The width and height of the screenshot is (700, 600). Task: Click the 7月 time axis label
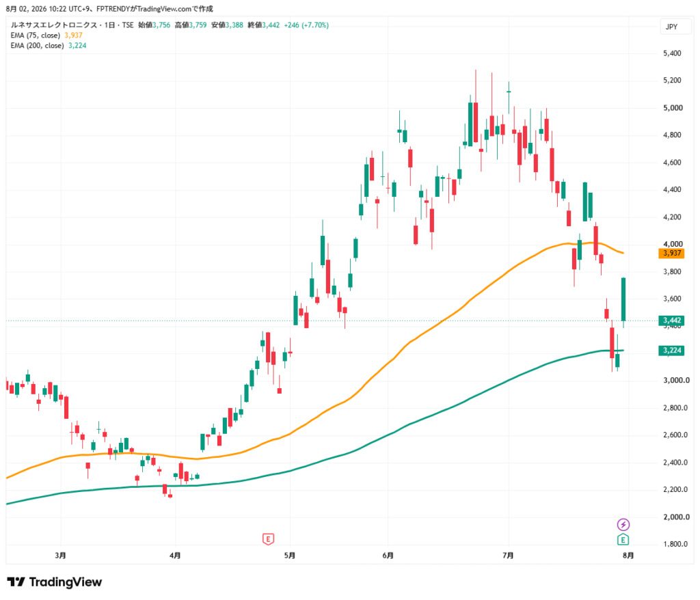coord(508,556)
